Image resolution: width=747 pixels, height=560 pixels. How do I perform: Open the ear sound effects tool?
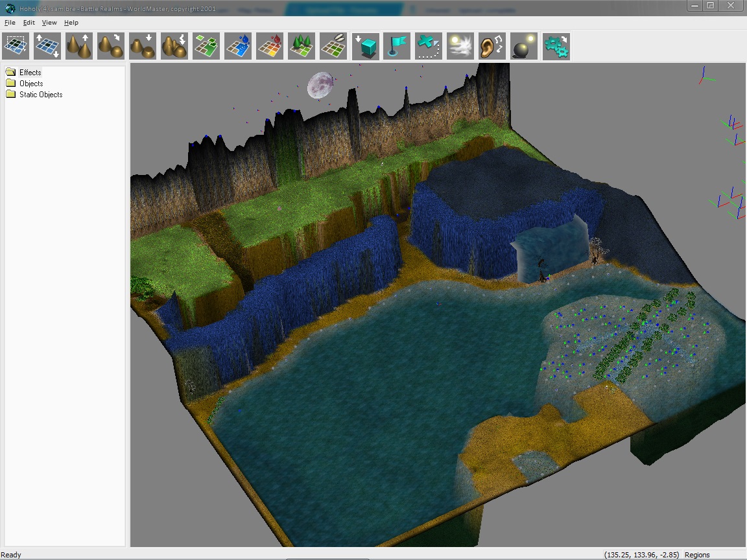(x=492, y=47)
